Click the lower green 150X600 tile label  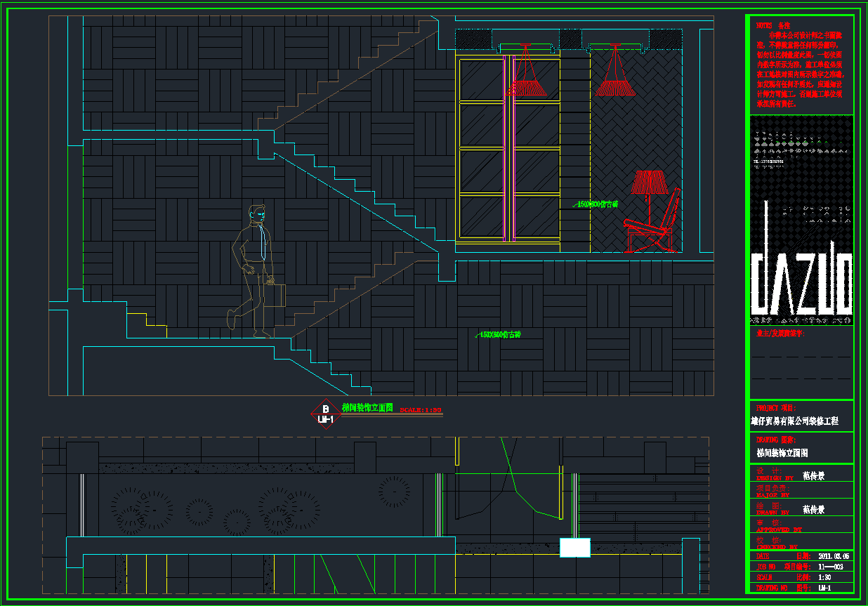click(500, 335)
